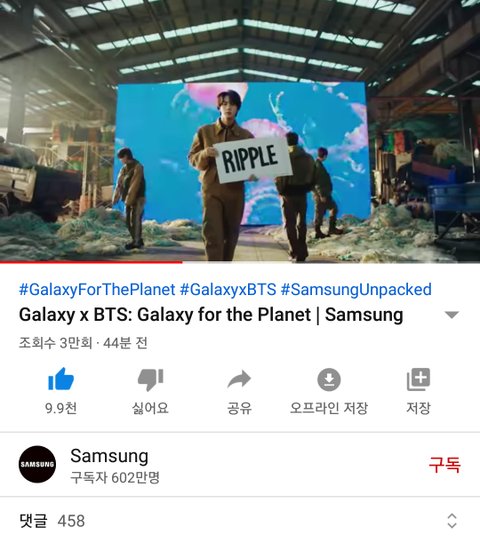Tap the save to playlist icon
The height and width of the screenshot is (543, 480).
coord(418,379)
